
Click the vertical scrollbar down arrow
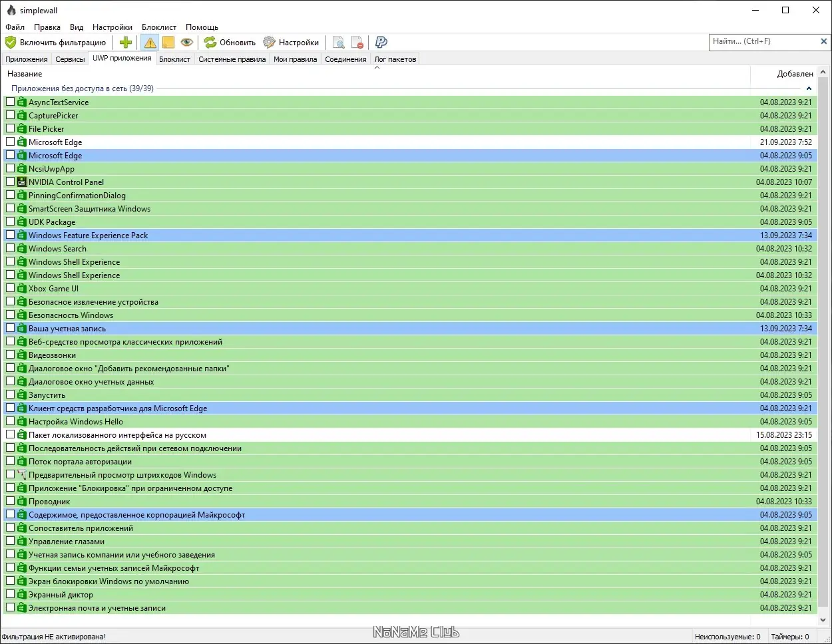[823, 619]
